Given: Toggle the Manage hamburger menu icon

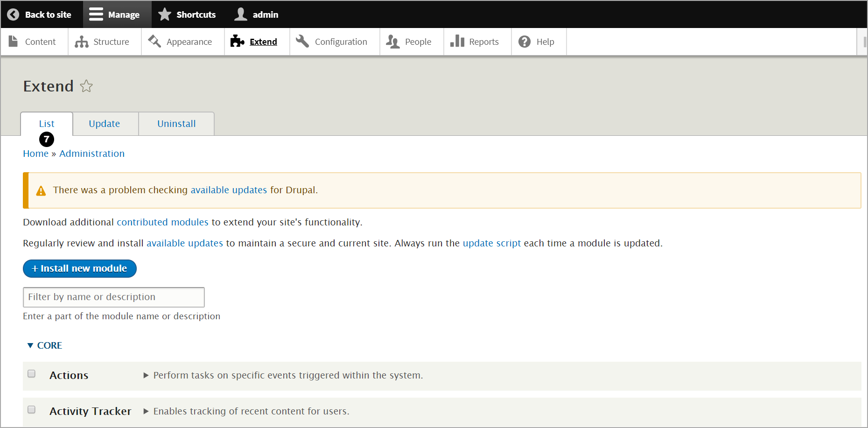Looking at the screenshot, I should 96,14.
